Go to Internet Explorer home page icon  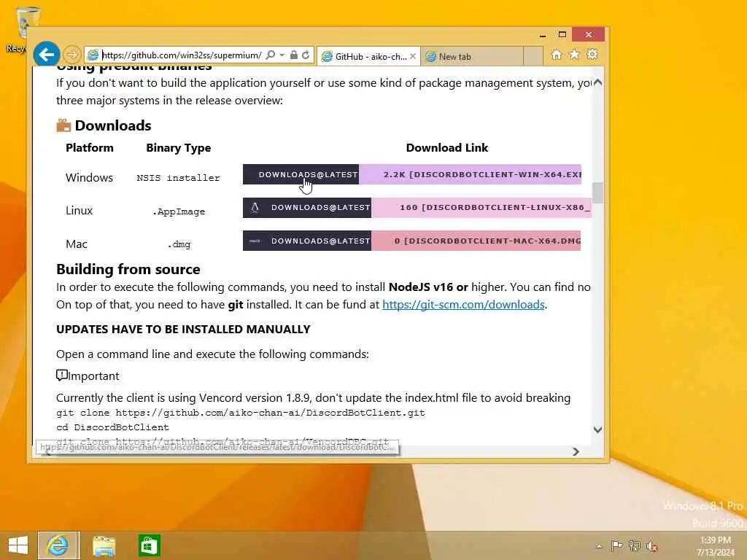click(557, 55)
